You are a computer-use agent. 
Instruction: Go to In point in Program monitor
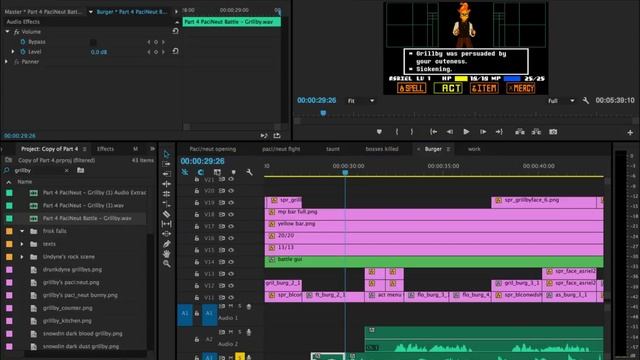click(433, 132)
